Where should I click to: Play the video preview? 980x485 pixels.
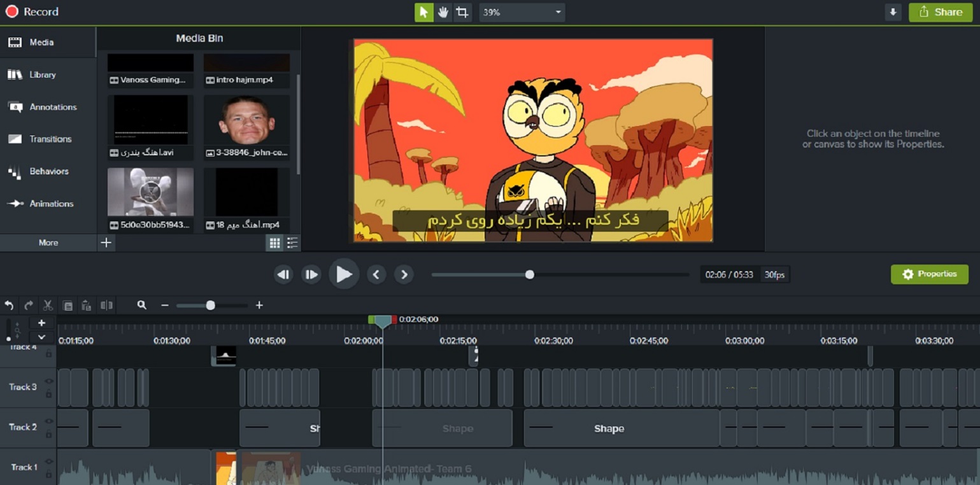point(344,274)
